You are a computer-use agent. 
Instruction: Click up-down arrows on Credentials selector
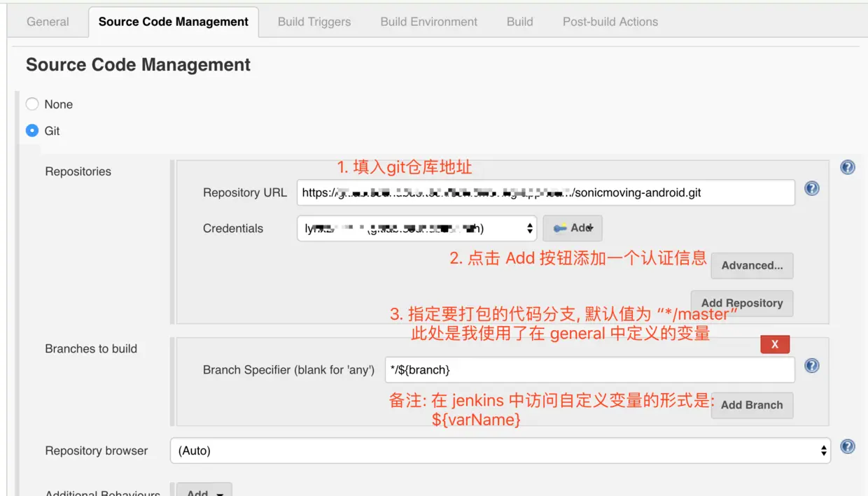(530, 228)
